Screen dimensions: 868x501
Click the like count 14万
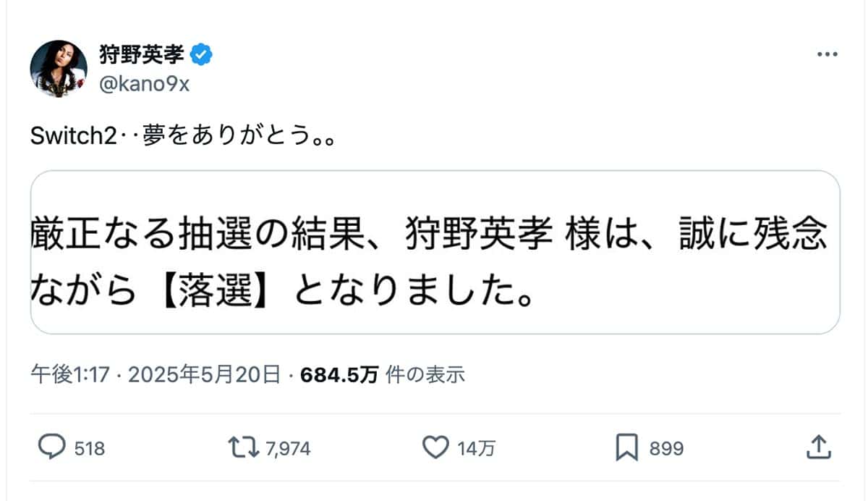[x=477, y=449]
